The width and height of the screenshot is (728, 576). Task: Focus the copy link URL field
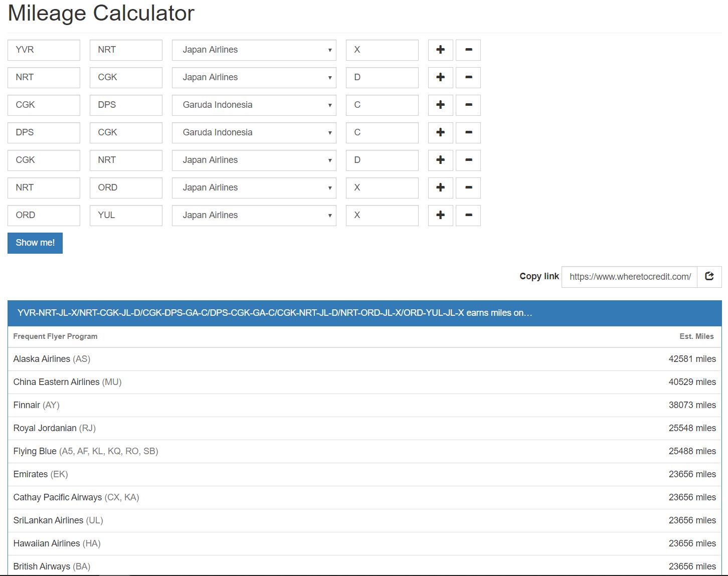click(630, 277)
